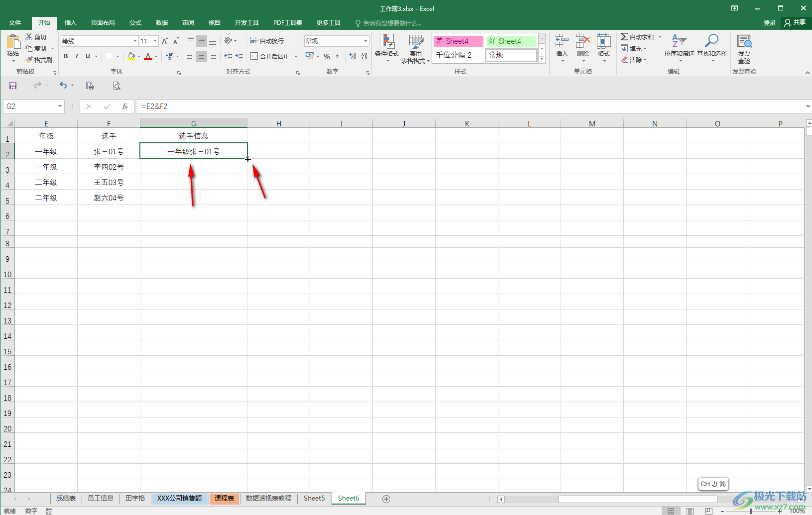
Task: Click decrease indent icon
Action: (228, 56)
